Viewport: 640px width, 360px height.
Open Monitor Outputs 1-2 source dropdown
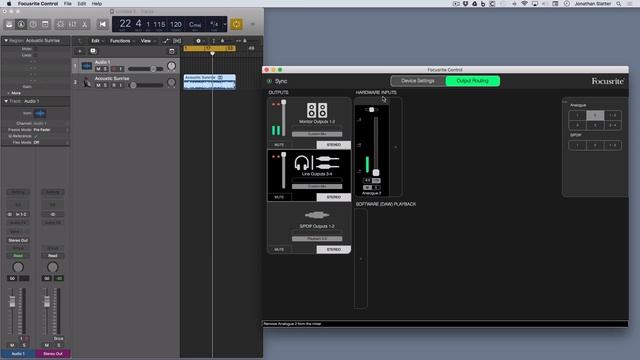tap(317, 134)
